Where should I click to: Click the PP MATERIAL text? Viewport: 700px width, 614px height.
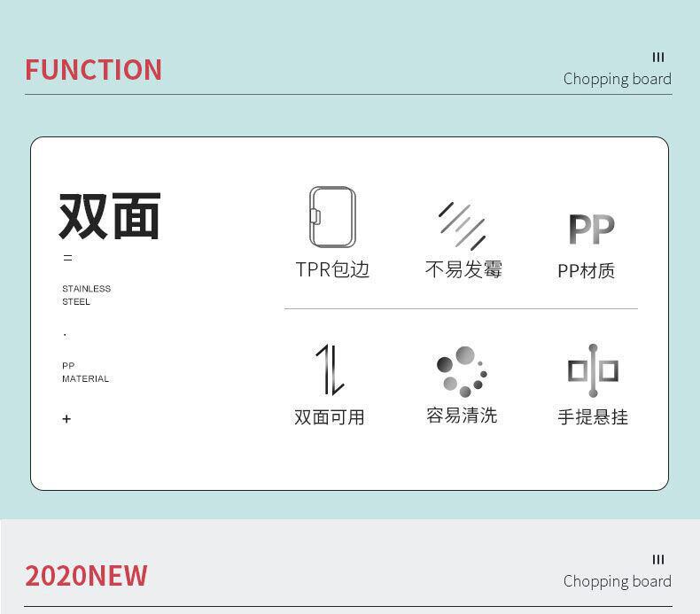point(85,372)
